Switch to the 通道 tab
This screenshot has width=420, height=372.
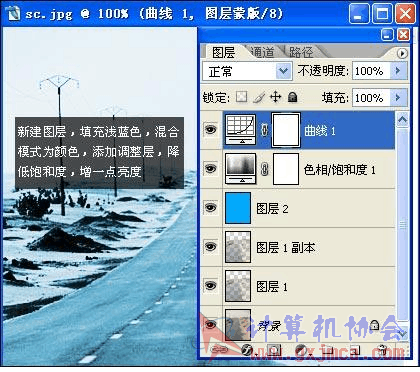click(262, 52)
